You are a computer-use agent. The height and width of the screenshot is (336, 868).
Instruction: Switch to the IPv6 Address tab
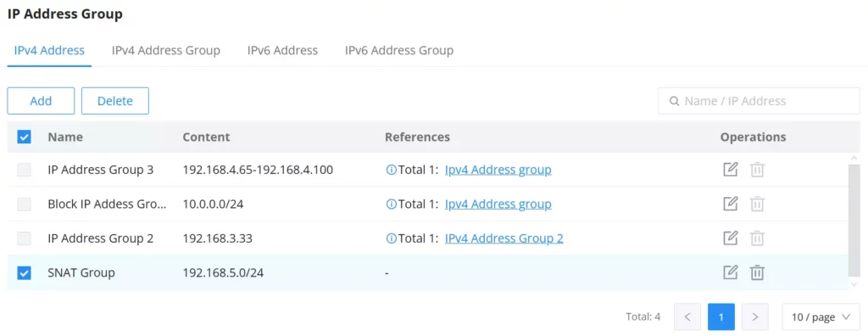[x=282, y=50]
